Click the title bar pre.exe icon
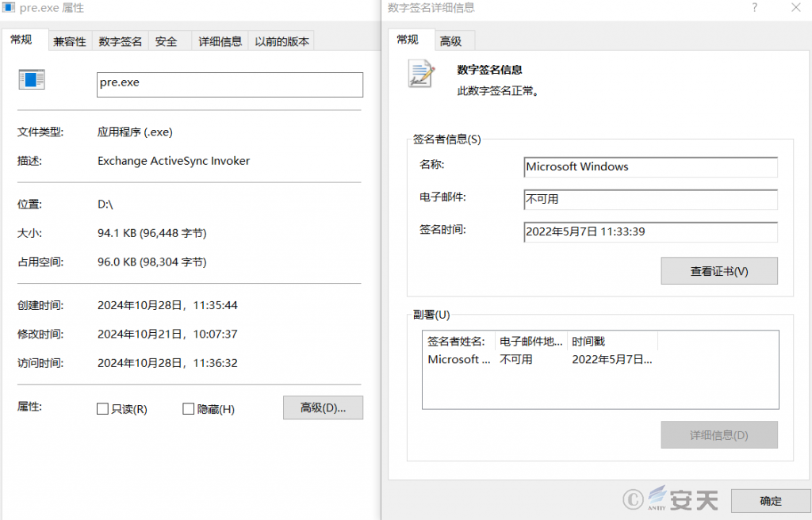 point(9,7)
